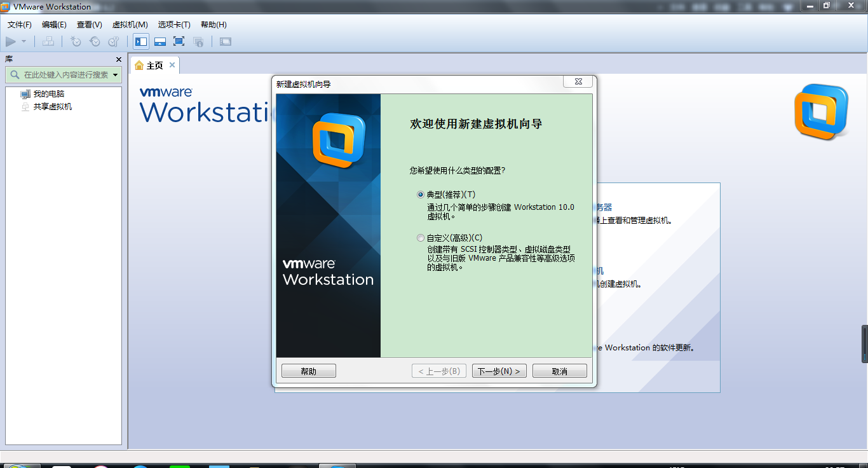Click the send Ctrl+Alt+Del keyboard icon
The image size is (868, 468).
[x=48, y=41]
